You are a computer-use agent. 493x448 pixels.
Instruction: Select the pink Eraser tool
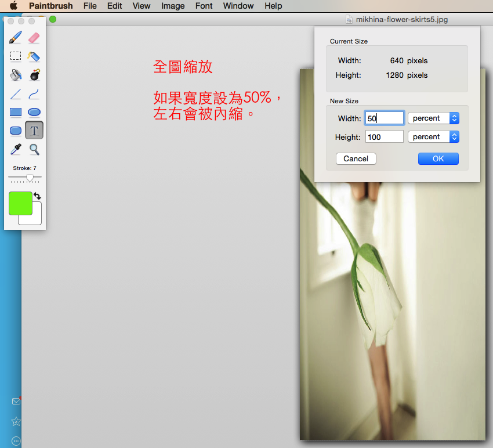(x=34, y=38)
